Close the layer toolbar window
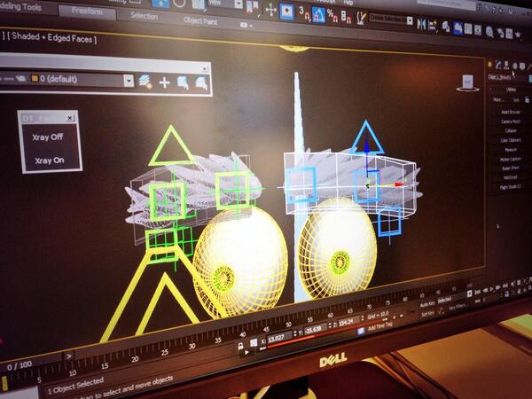The image size is (532, 399). coord(205,68)
